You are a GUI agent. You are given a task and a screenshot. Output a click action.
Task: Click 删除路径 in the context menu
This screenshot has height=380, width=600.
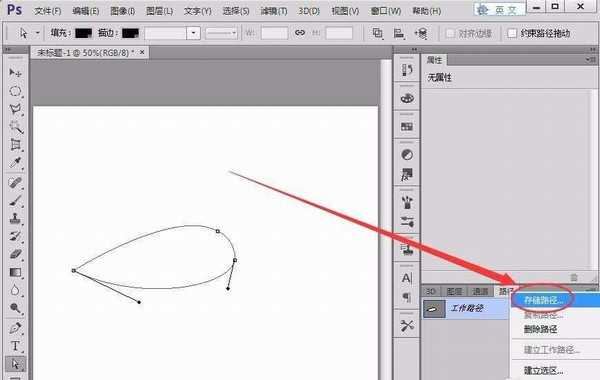coord(540,329)
